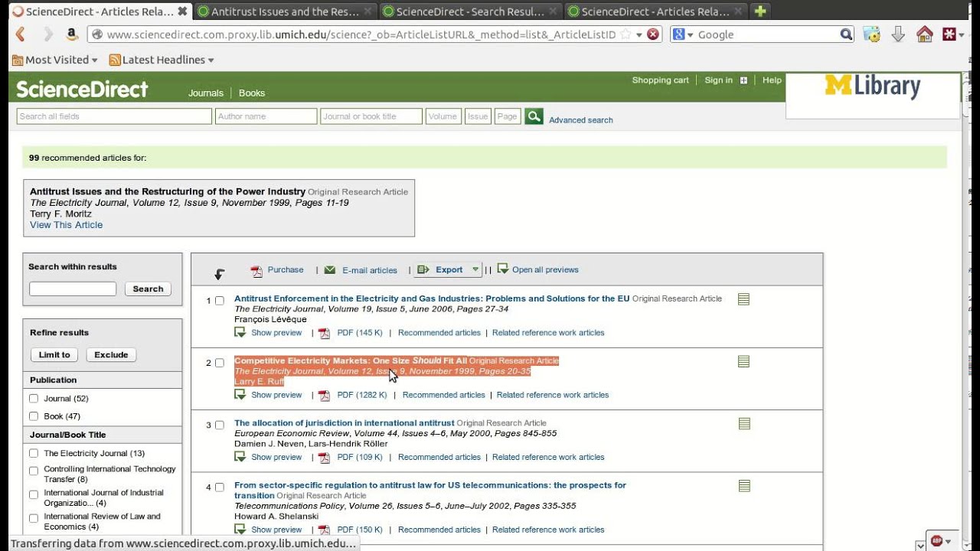Image resolution: width=980 pixels, height=551 pixels.
Task: Expand Show preview for article 3
Action: click(x=276, y=457)
